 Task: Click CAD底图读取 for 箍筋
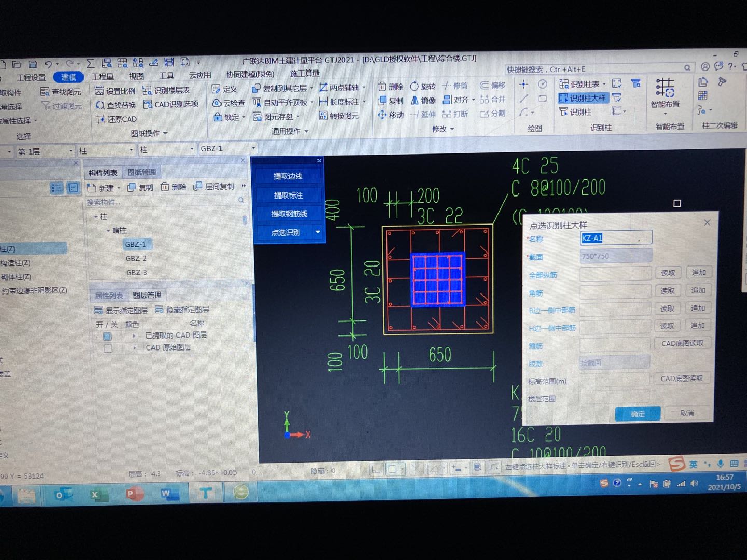point(682,343)
